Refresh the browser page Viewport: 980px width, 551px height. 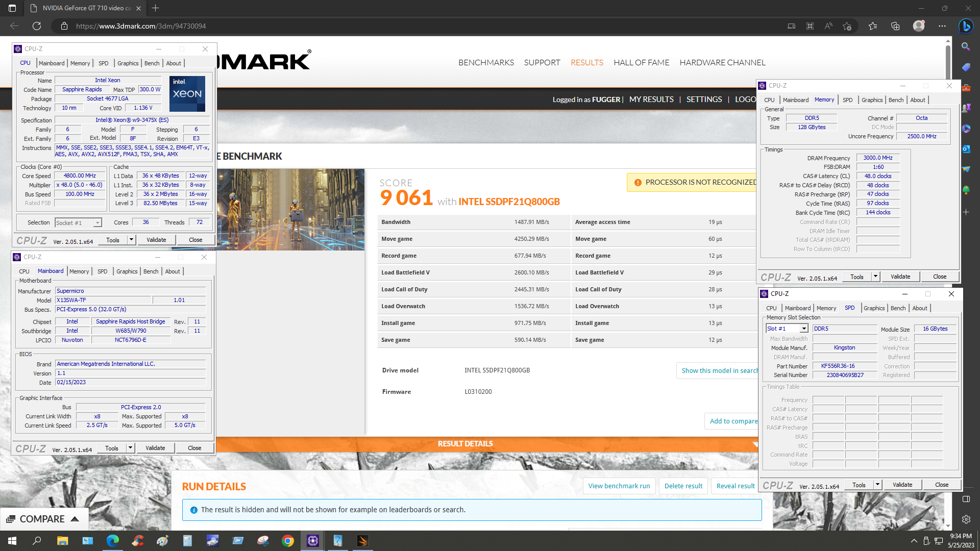click(37, 26)
